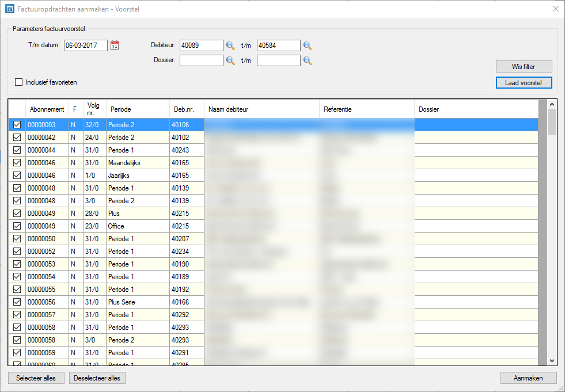Sort by the Periode column header
Viewport: 565px width, 392px height.
120,109
